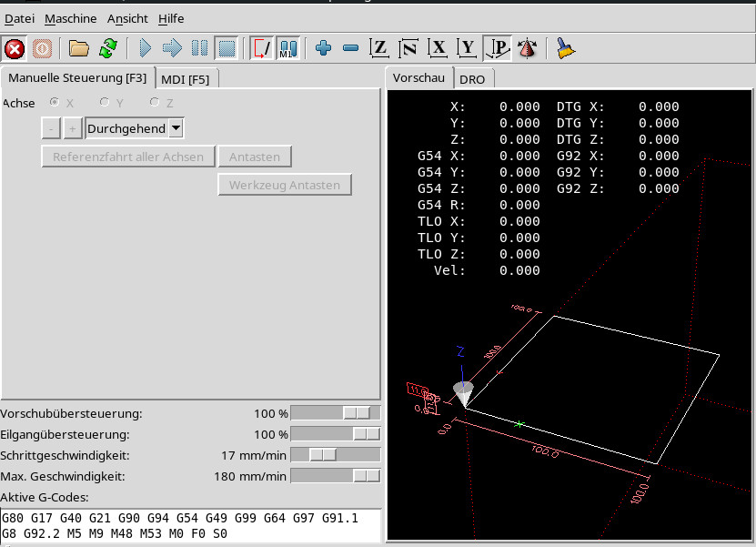Reload the current file with green arrows

coord(108,49)
